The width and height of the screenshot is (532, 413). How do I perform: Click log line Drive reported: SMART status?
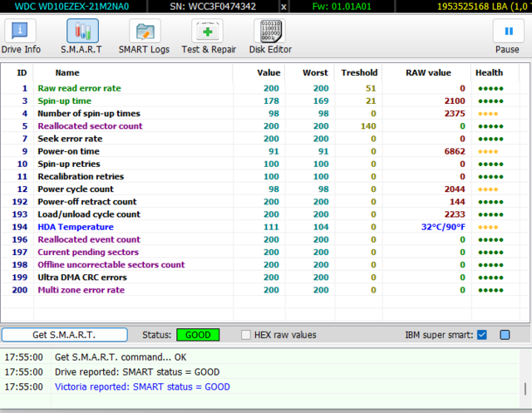tap(137, 372)
